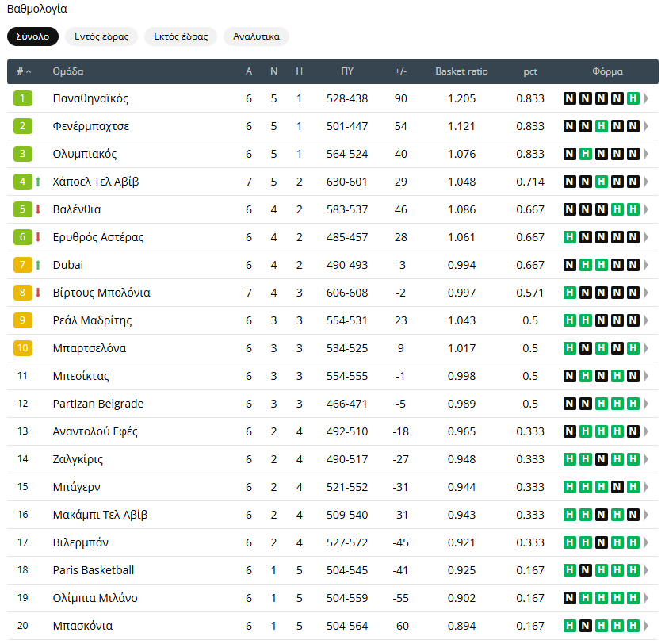
Task: Sort the table by the # rank column
Action: pyautogui.click(x=24, y=71)
